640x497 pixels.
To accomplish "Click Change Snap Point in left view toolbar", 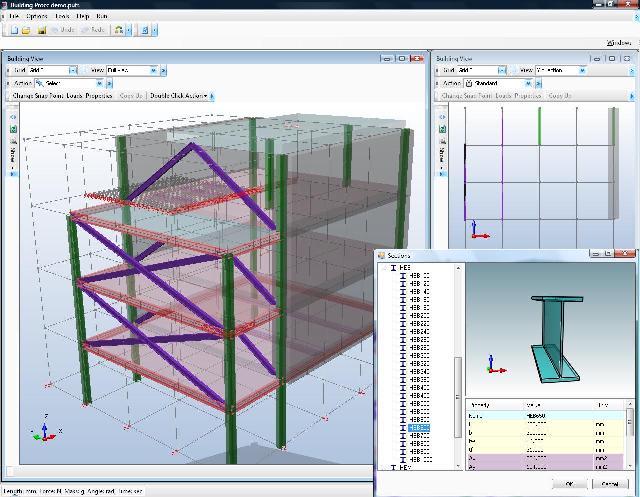I will pyautogui.click(x=36, y=96).
